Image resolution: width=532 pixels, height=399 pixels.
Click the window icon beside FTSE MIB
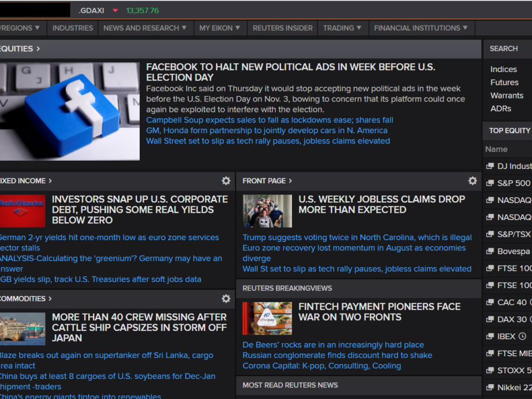(x=489, y=354)
